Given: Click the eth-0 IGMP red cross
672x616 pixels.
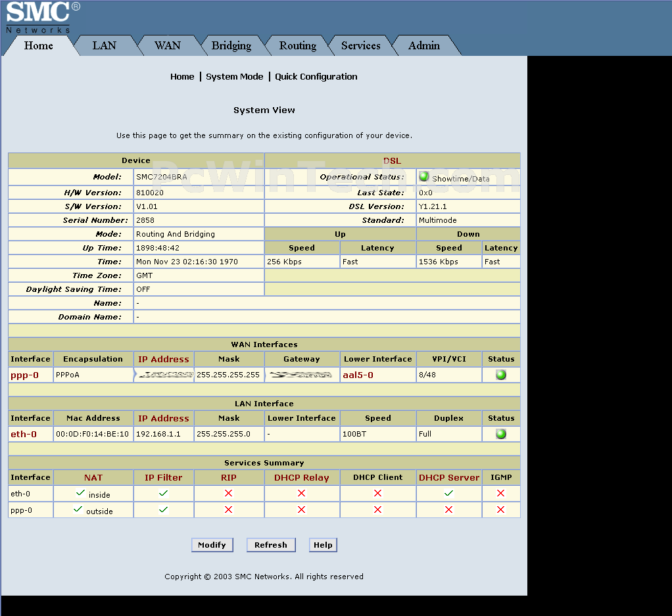Looking at the screenshot, I should coord(500,493).
